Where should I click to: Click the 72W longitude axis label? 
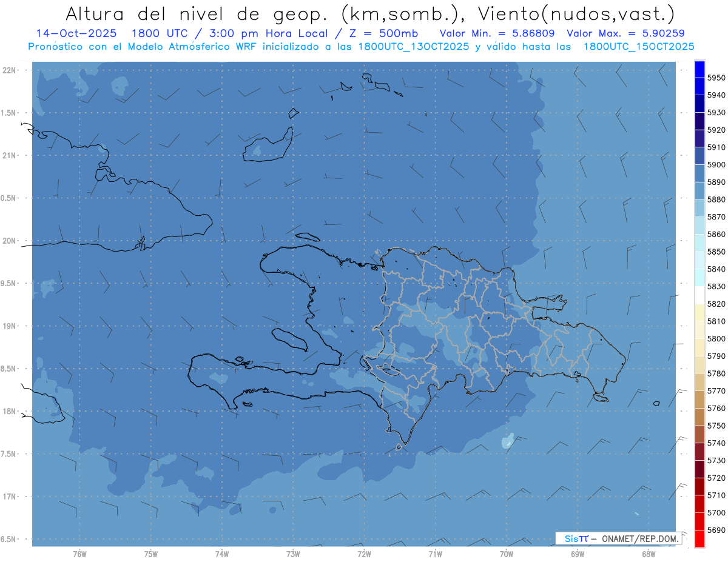[364, 554]
